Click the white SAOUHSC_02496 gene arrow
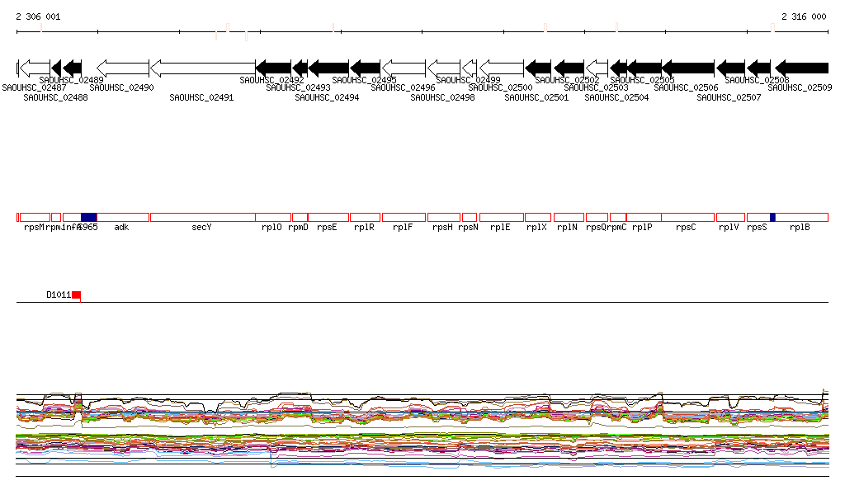 pos(404,68)
